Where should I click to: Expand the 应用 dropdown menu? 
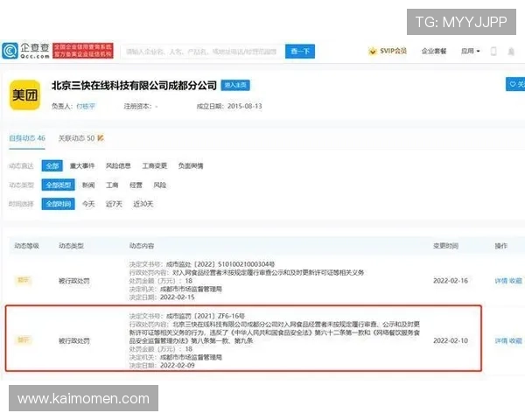[471, 52]
